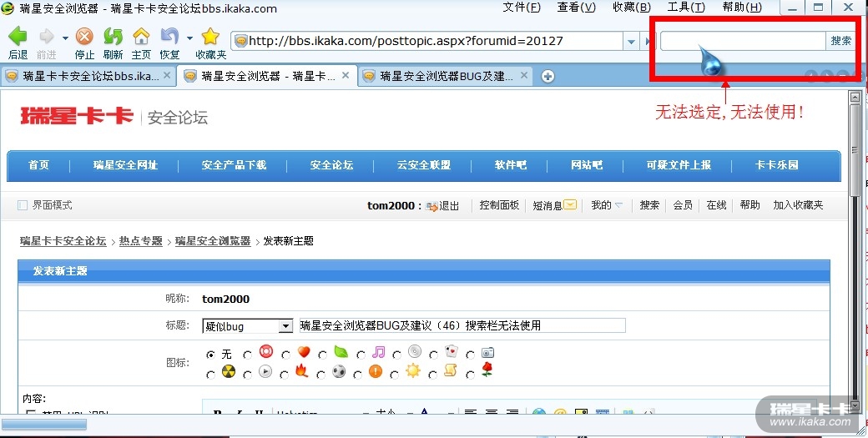Click the red rose topic icon
Image resolution: width=868 pixels, height=438 pixels.
pyautogui.click(x=487, y=370)
